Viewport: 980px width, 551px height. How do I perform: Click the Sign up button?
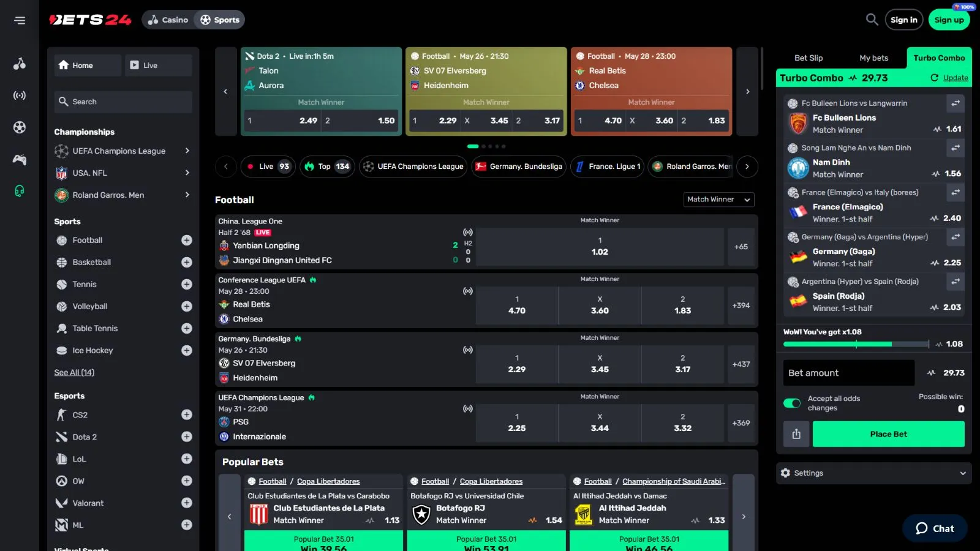(949, 20)
